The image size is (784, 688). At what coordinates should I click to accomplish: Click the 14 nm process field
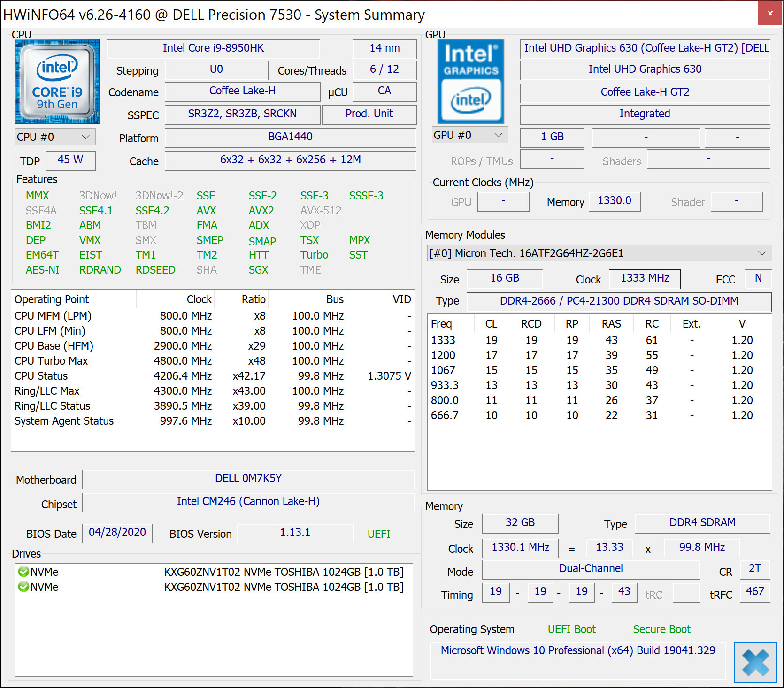[384, 48]
